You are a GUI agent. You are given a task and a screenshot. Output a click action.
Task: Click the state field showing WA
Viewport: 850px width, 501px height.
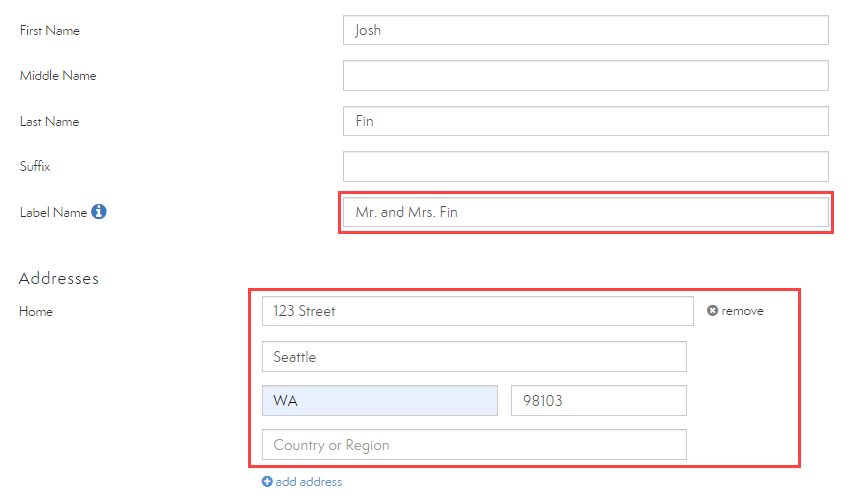379,401
